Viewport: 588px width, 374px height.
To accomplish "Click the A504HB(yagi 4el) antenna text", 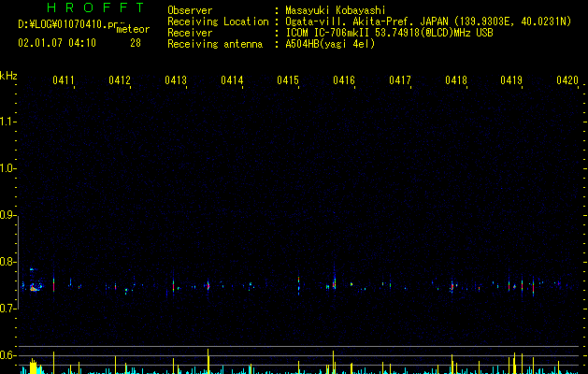I will pos(330,44).
